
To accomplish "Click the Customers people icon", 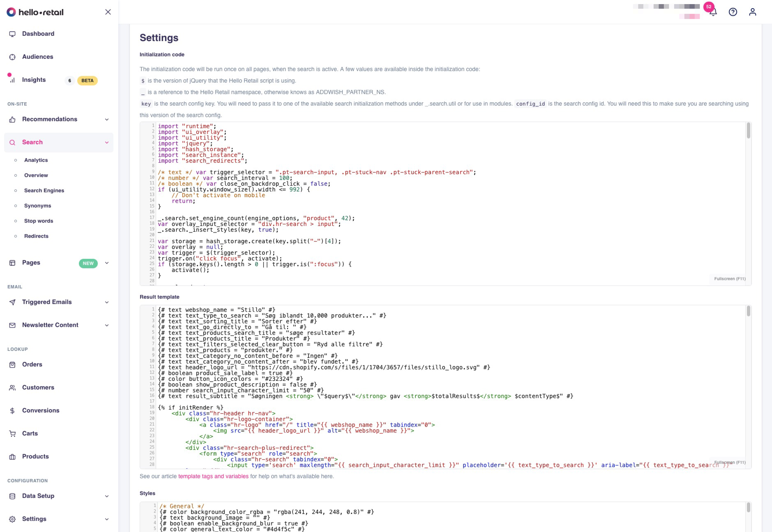I will pyautogui.click(x=12, y=388).
